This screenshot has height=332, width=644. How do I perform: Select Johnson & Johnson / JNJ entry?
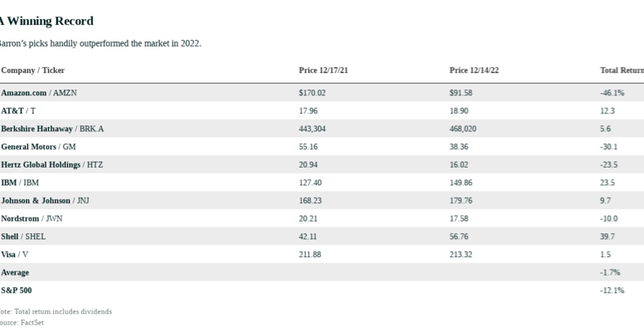pyautogui.click(x=47, y=200)
